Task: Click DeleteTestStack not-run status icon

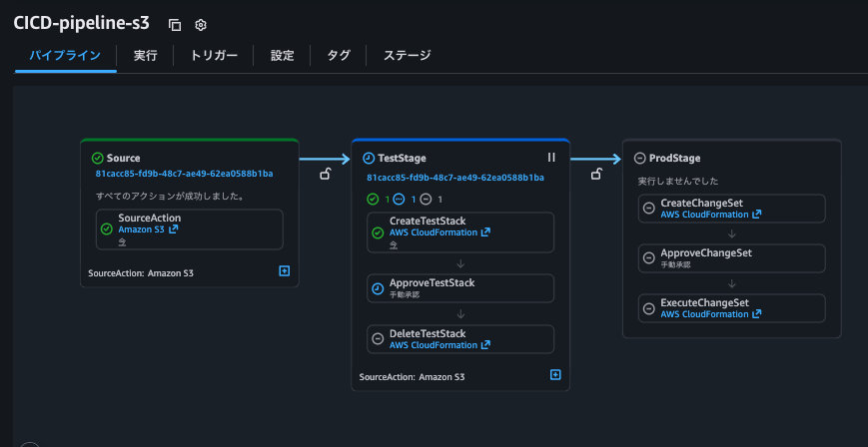Action: pyautogui.click(x=378, y=339)
